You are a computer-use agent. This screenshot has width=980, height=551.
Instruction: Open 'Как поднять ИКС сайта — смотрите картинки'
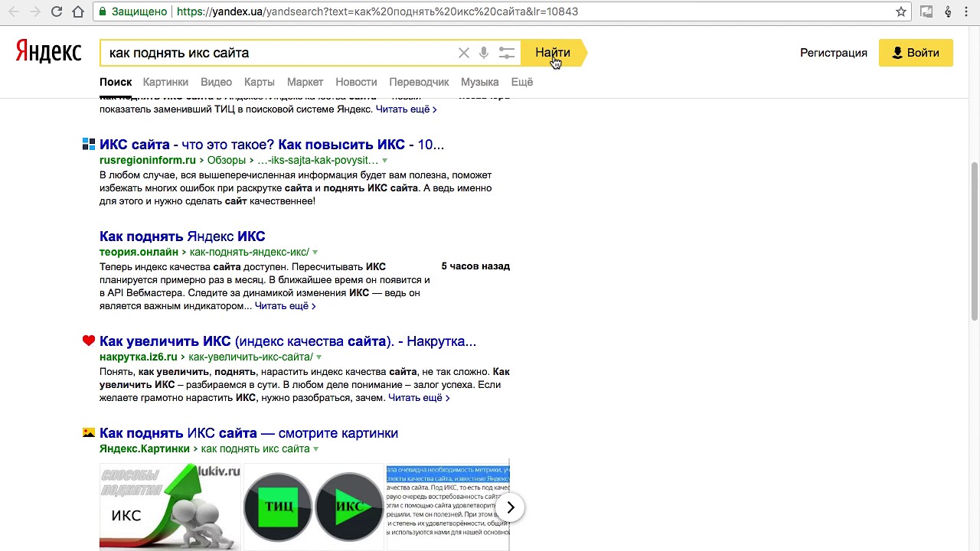249,433
